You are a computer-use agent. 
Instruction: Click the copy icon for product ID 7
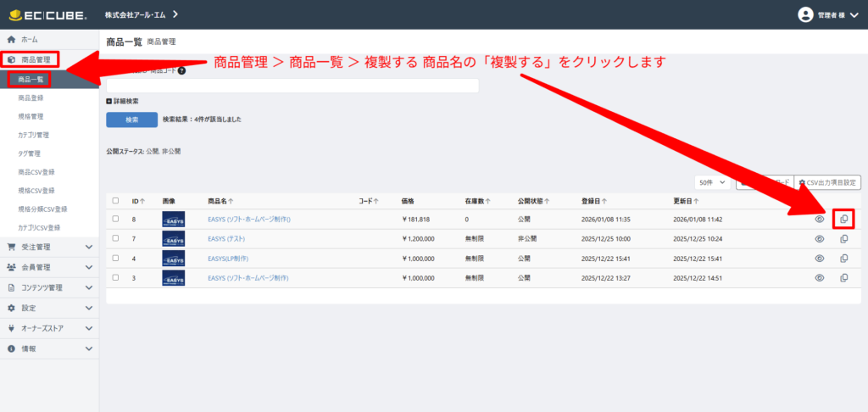tap(843, 239)
